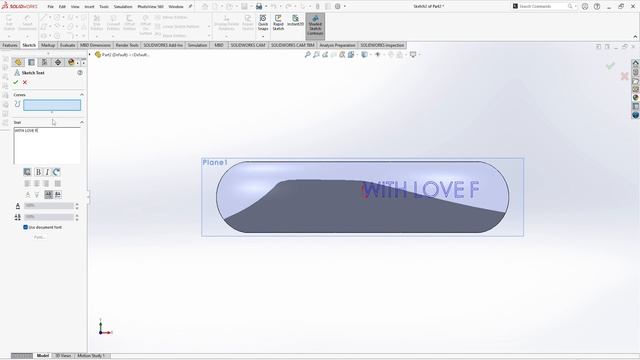
Task: Click the Link to Property icon
Action: pos(27,172)
